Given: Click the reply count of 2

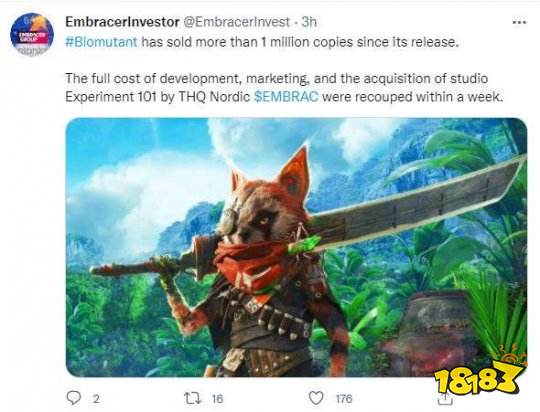Looking at the screenshot, I should pos(96,399).
